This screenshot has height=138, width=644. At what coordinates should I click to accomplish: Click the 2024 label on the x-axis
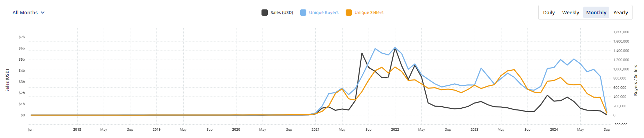coord(554,130)
